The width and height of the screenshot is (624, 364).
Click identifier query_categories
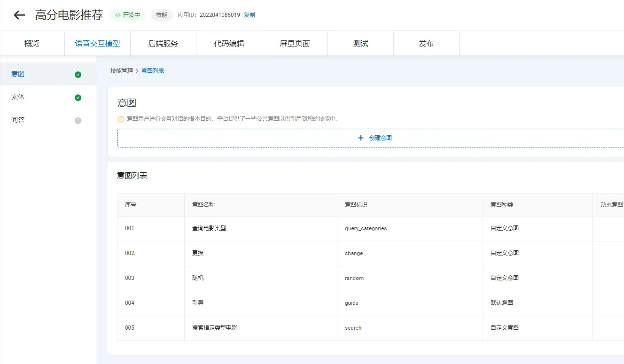point(366,228)
